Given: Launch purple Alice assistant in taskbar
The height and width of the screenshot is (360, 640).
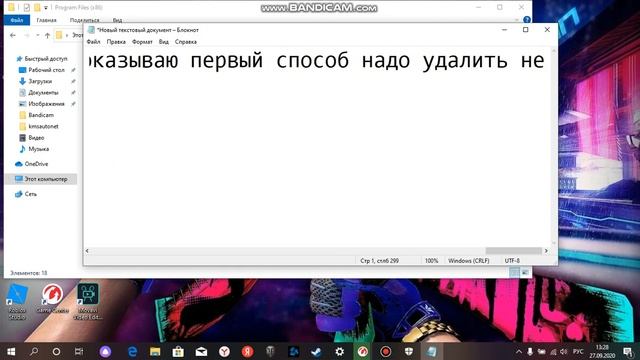Looking at the screenshot, I should pyautogui.click(x=105, y=351).
